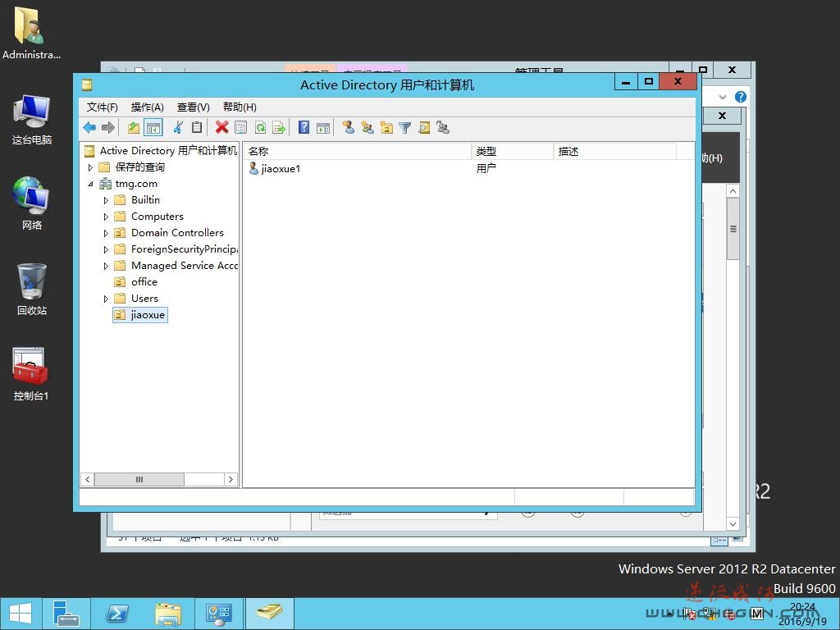Click tree pane scroll left arrow

[87, 479]
